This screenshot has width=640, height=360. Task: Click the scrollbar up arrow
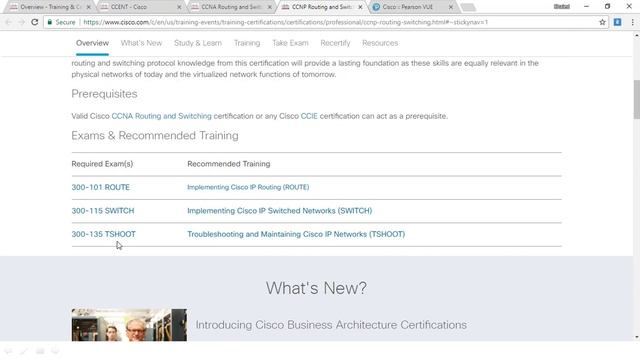pyautogui.click(x=636, y=36)
